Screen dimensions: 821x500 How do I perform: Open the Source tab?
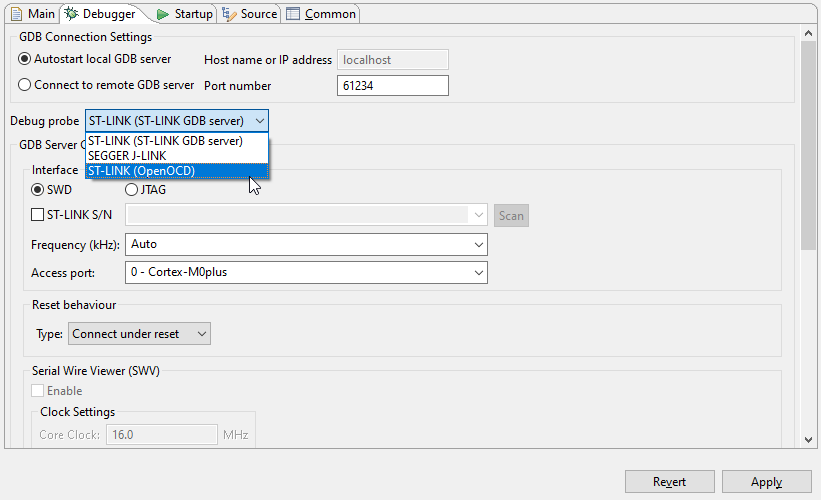(x=250, y=14)
